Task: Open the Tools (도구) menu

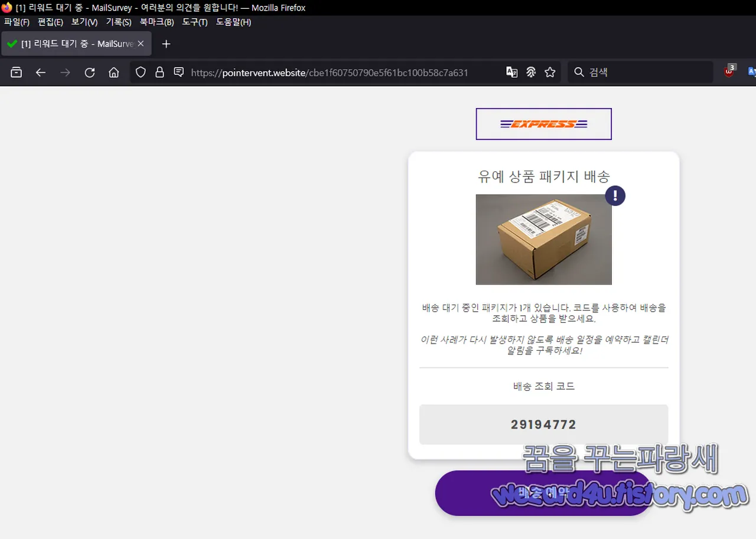Action: (x=195, y=22)
